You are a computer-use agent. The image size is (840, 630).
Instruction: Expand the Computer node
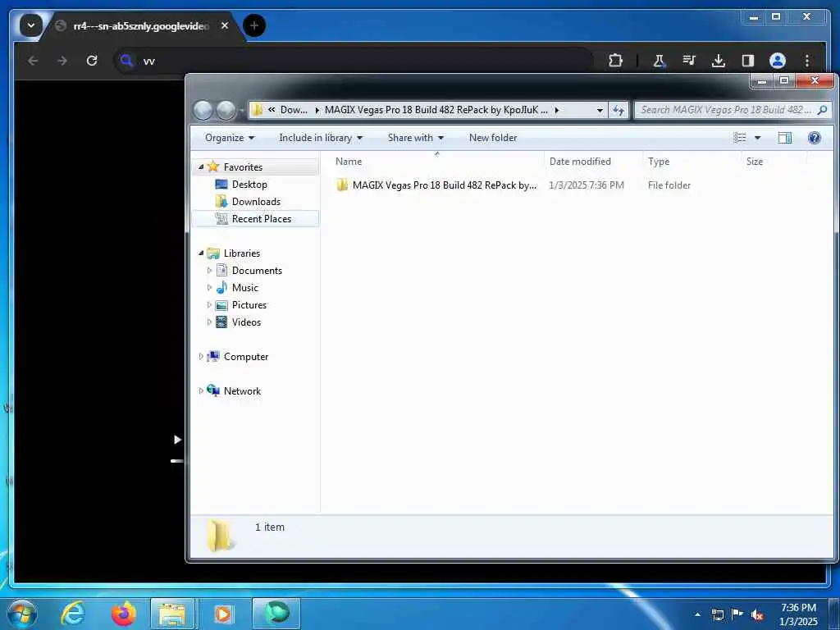tap(201, 356)
